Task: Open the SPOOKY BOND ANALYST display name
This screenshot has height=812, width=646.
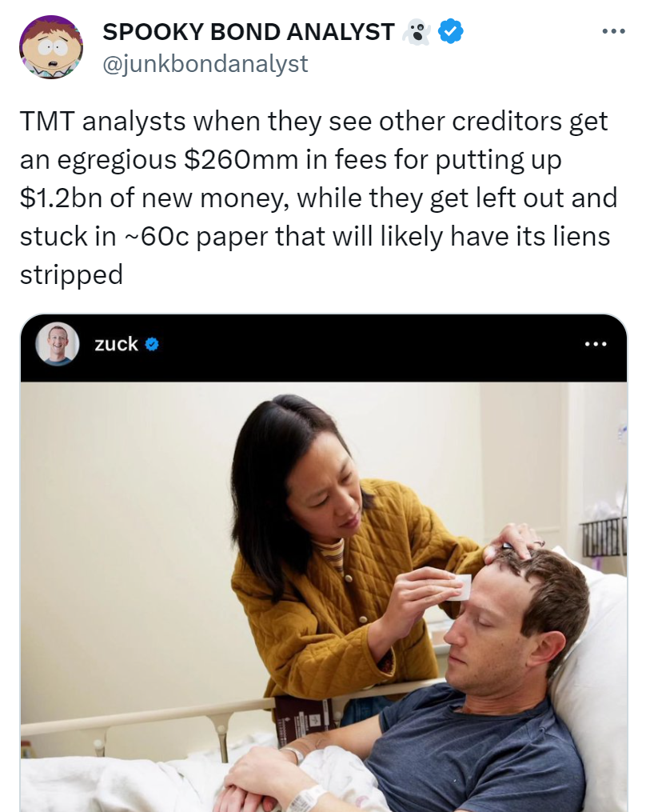Action: [x=249, y=32]
